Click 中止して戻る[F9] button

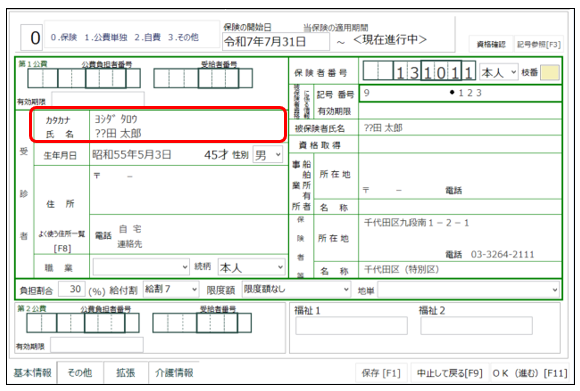click(450, 373)
